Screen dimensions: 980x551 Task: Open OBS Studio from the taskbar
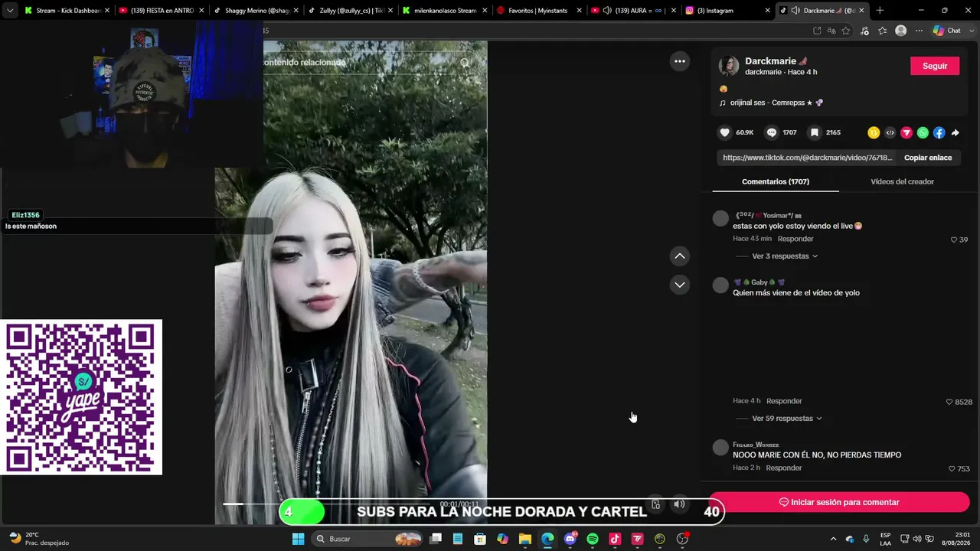[682, 539]
